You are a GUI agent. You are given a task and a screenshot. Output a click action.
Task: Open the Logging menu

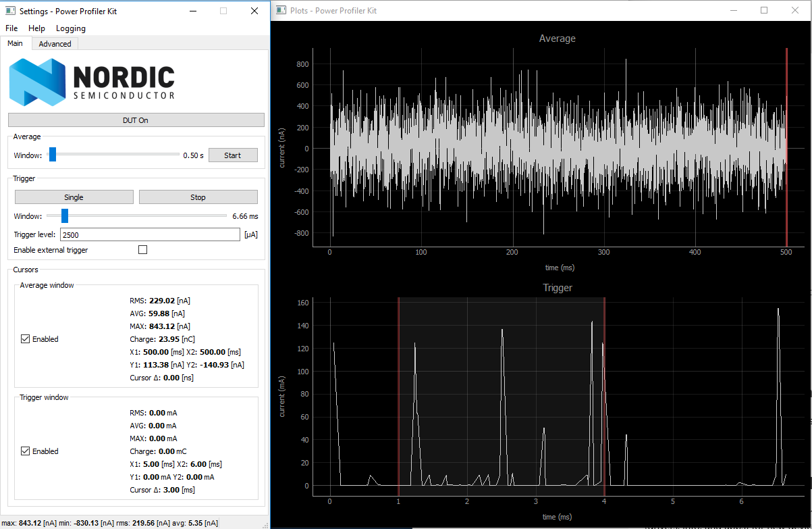click(x=71, y=28)
